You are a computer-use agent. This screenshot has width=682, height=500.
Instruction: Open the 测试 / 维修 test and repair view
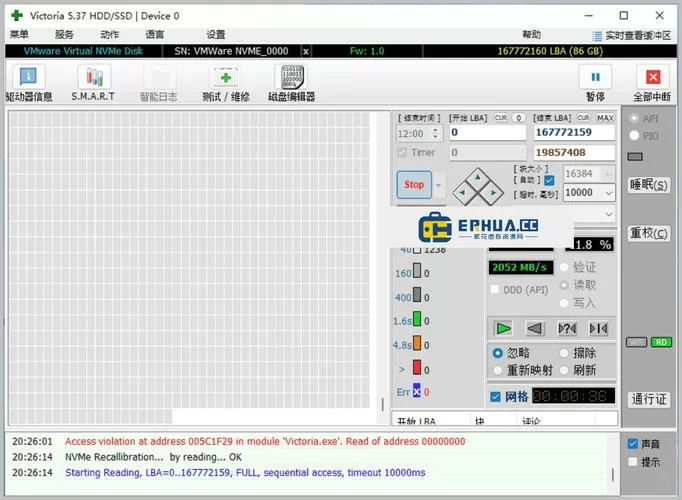coord(225,82)
